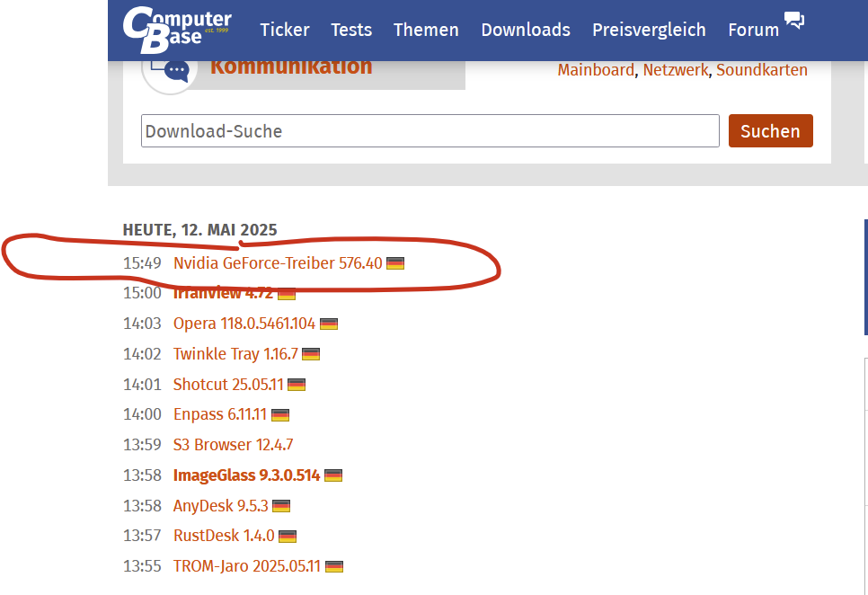This screenshot has height=595, width=868.
Task: Open the Themen menu item
Action: click(x=426, y=30)
